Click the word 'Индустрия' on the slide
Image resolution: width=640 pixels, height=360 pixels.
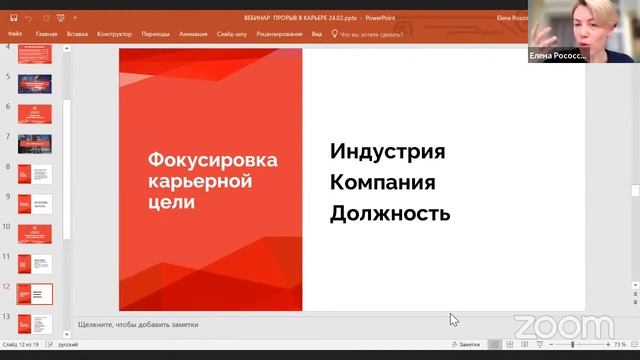[x=387, y=151]
